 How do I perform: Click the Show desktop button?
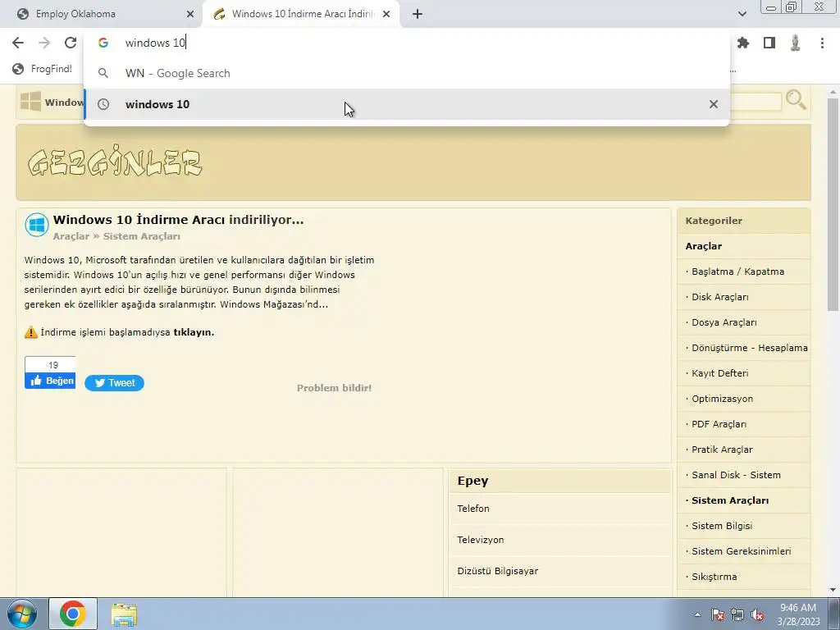(x=834, y=614)
